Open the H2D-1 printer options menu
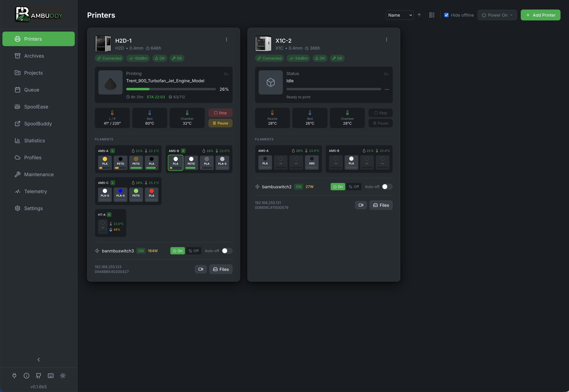 click(x=226, y=39)
